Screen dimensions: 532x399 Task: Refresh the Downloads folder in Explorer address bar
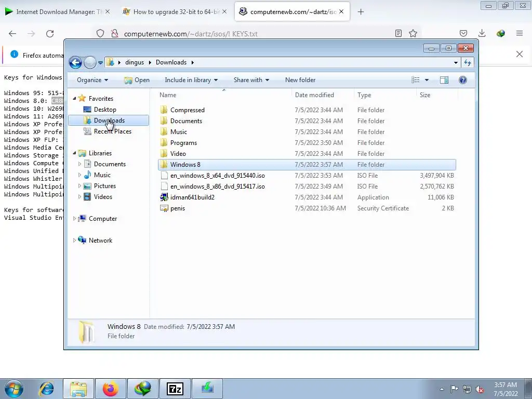pyautogui.click(x=468, y=62)
